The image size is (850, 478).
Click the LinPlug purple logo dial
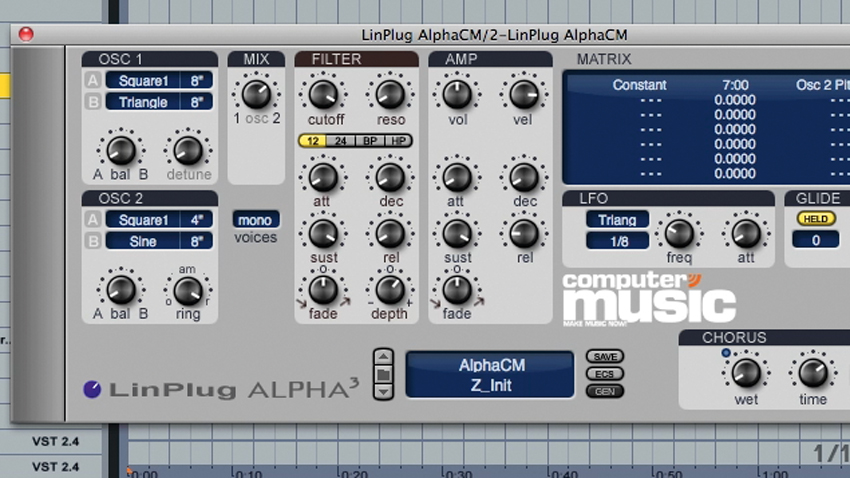click(x=92, y=389)
